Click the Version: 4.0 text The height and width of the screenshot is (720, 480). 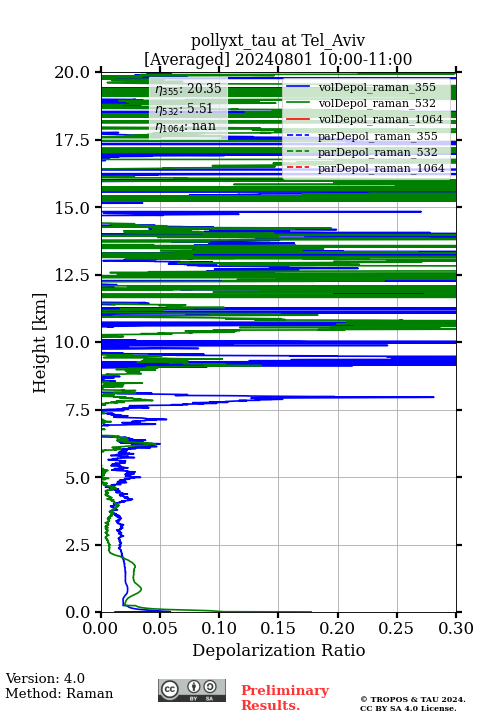click(x=45, y=678)
